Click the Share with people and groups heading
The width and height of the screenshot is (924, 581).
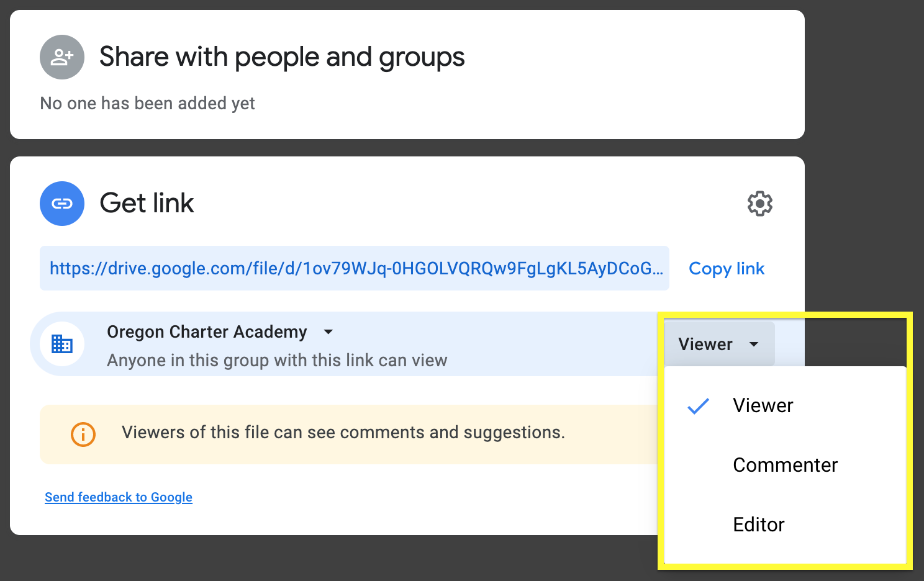pos(282,57)
